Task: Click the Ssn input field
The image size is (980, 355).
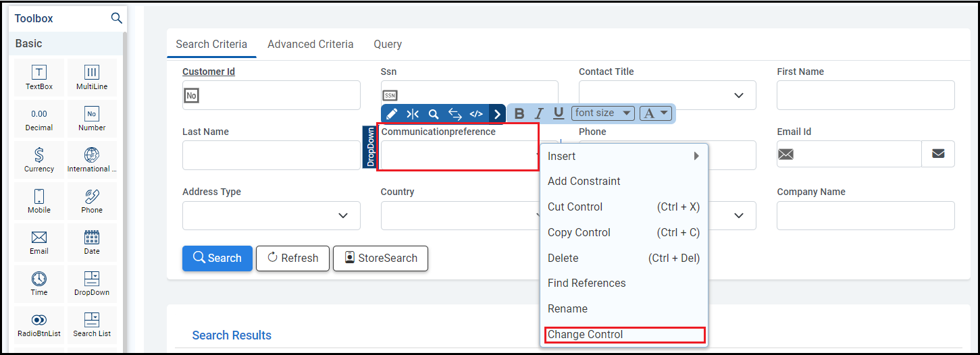Action: pyautogui.click(x=469, y=94)
